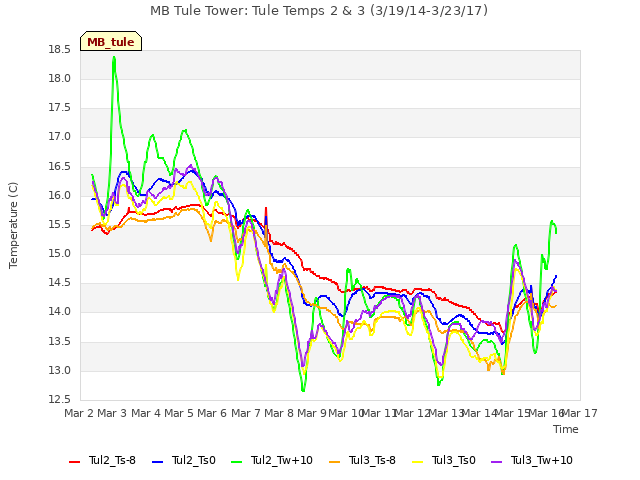The image size is (640, 480).
Task: Toggle the Tul2_Tw+10 legend entry
Action: (x=272, y=460)
